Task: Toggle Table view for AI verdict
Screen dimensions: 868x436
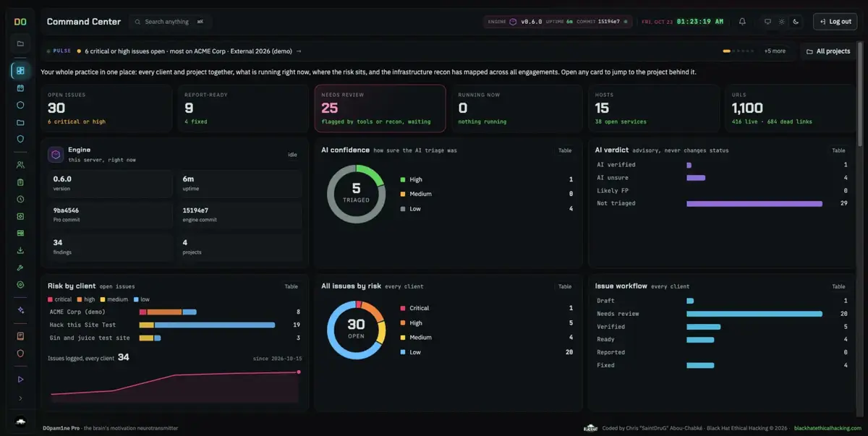Action: (838, 150)
